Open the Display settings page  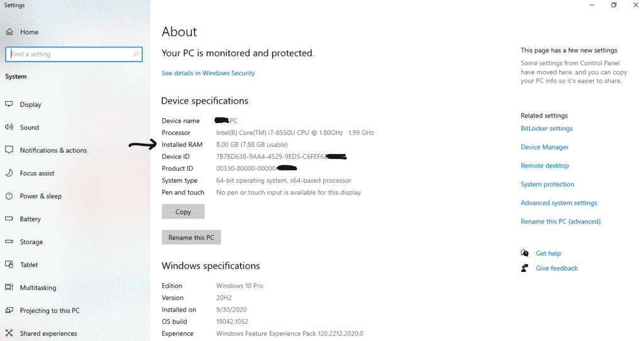pos(31,105)
